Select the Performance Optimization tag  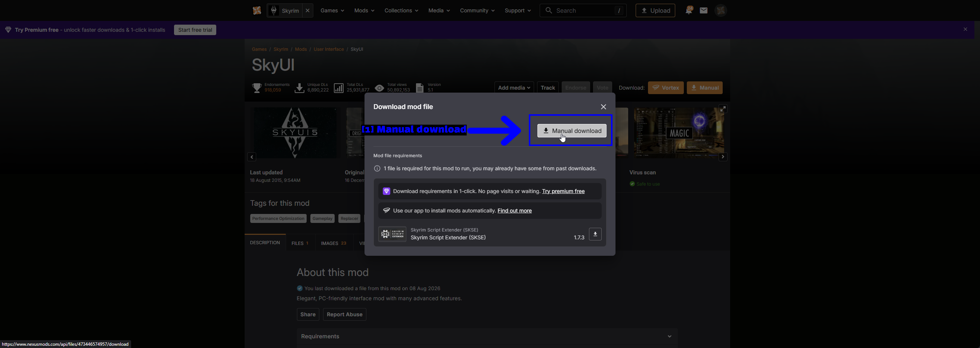point(278,218)
